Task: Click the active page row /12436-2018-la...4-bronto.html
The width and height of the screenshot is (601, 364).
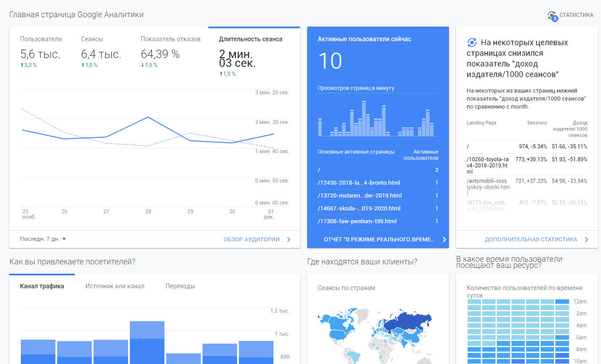Action: [378, 183]
